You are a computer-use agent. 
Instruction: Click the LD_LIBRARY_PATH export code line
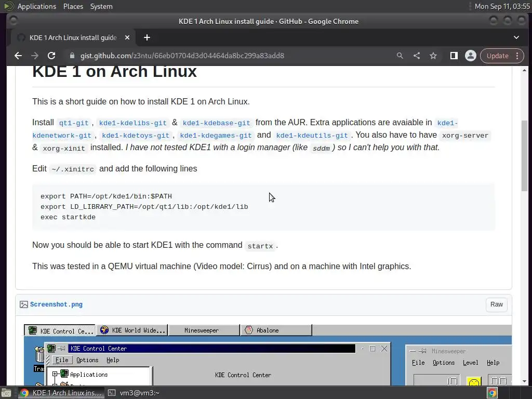coord(144,207)
